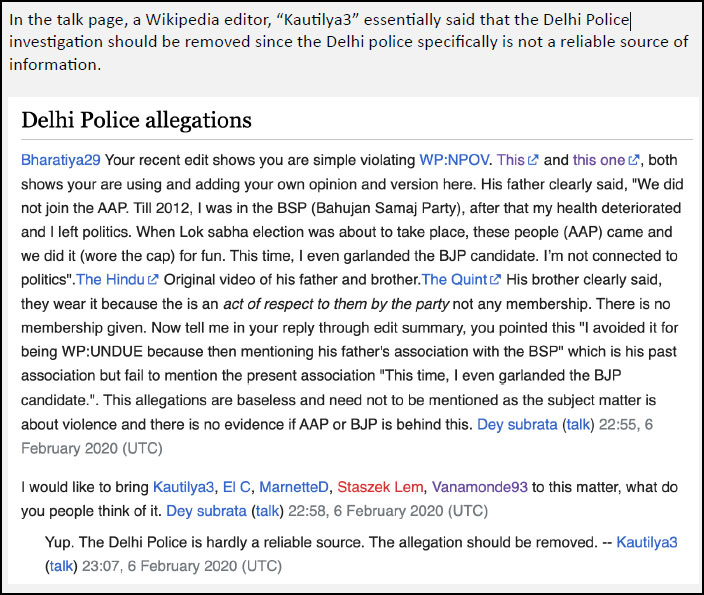
Task: Visit the MarnetteD user page
Action: pyautogui.click(x=293, y=487)
